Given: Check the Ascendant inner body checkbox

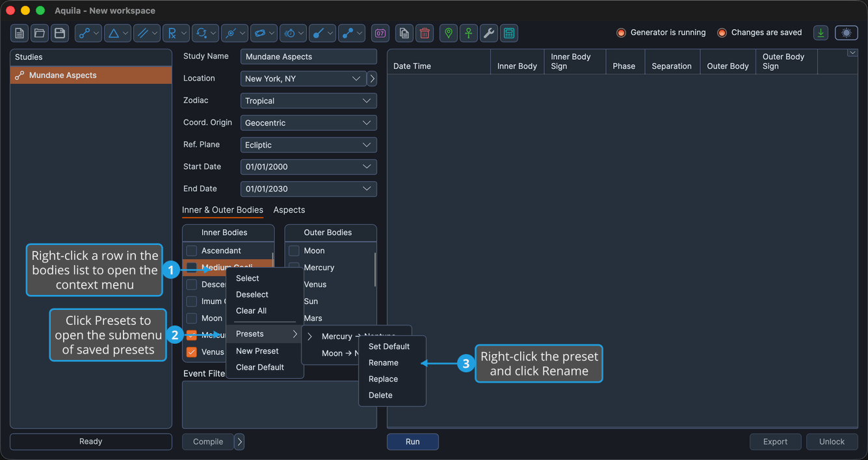Looking at the screenshot, I should 192,251.
